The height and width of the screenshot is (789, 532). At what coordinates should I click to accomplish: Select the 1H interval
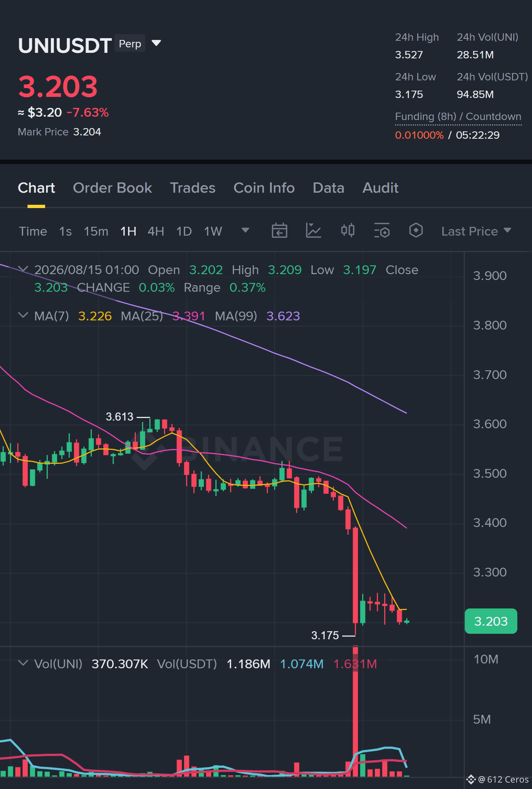pos(128,231)
